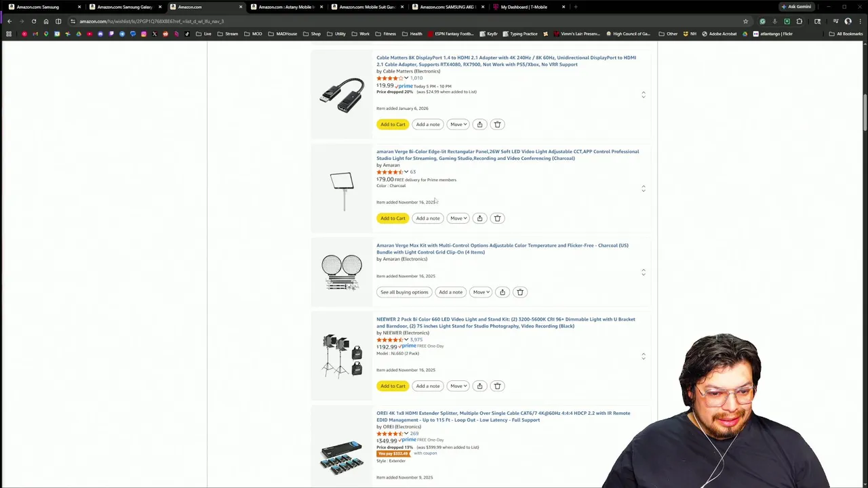Click the address bar URL field
The width and height of the screenshot is (868, 488).
[x=407, y=21]
